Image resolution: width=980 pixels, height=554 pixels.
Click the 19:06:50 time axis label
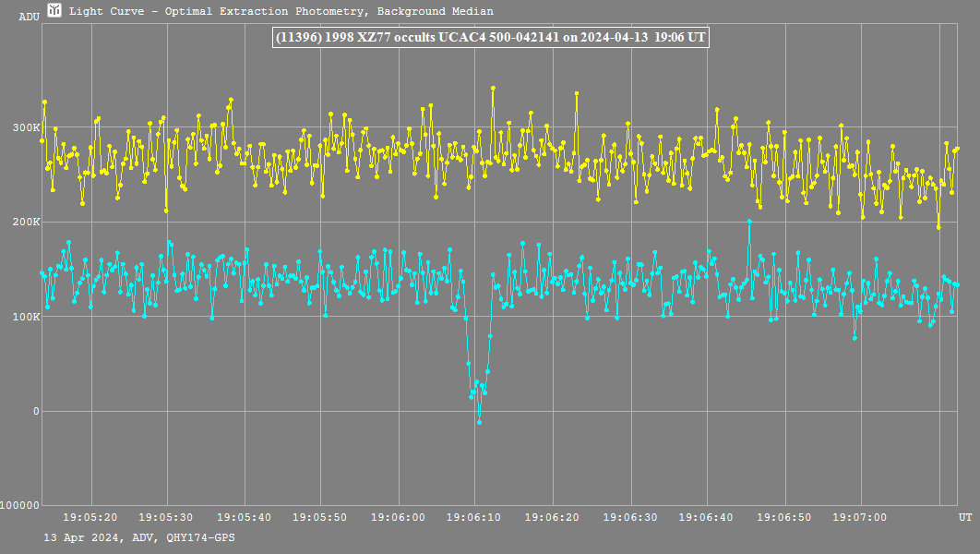point(783,517)
